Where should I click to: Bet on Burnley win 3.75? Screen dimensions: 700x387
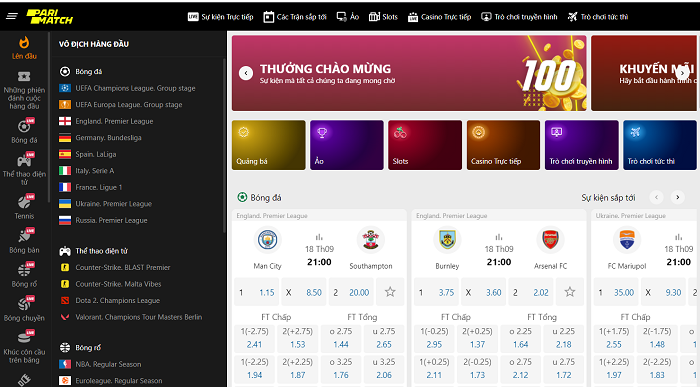[x=437, y=292]
